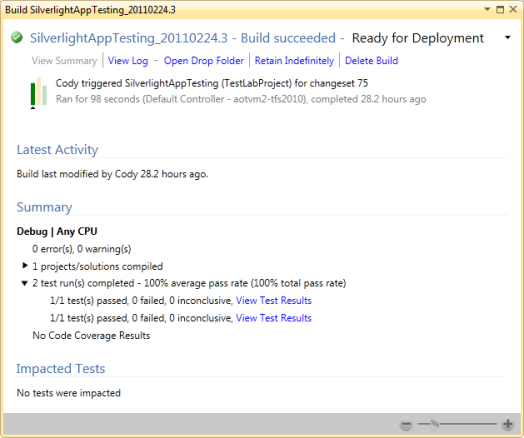Maximize the build window
Screen dimensions: 524x438
[x=500, y=9]
